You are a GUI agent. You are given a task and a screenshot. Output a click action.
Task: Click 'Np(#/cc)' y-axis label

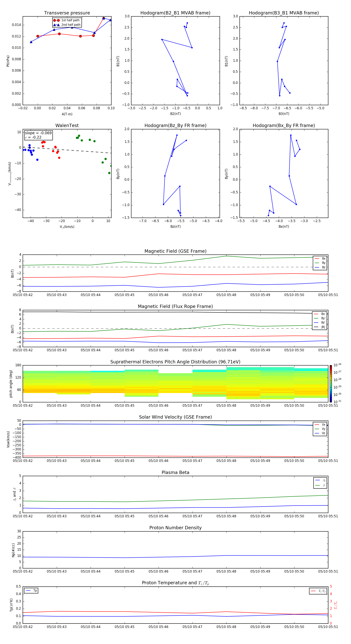coord(13,550)
